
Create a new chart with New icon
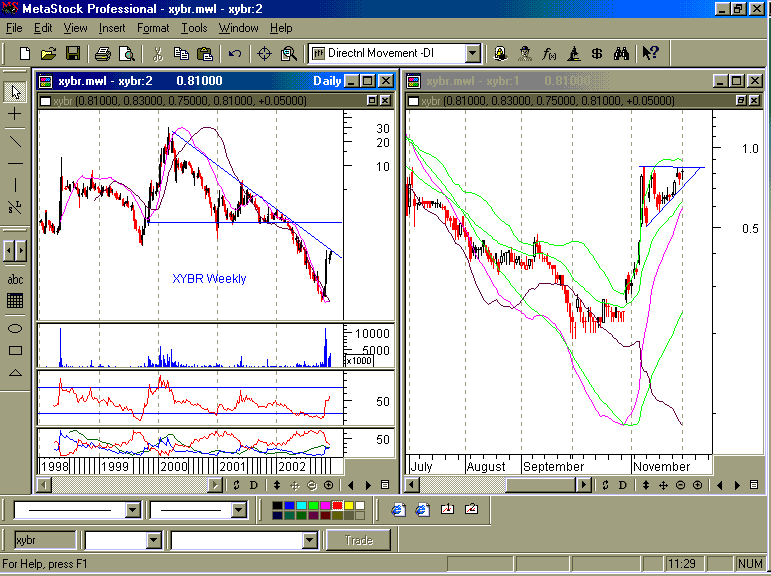coord(25,53)
